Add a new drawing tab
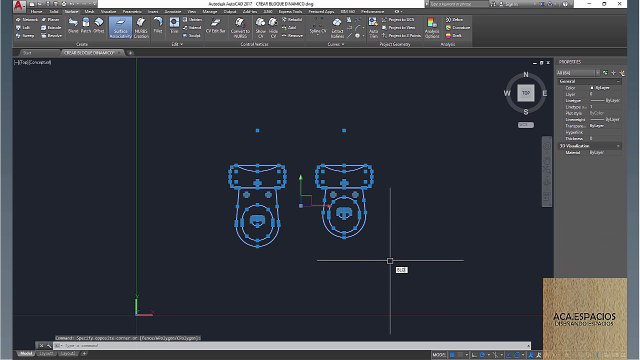Viewport: 640px width, 360px height. point(130,53)
